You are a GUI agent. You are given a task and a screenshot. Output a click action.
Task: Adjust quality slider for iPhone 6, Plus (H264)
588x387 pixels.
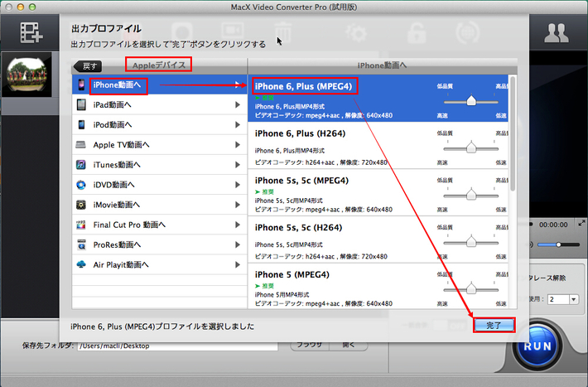tap(471, 148)
